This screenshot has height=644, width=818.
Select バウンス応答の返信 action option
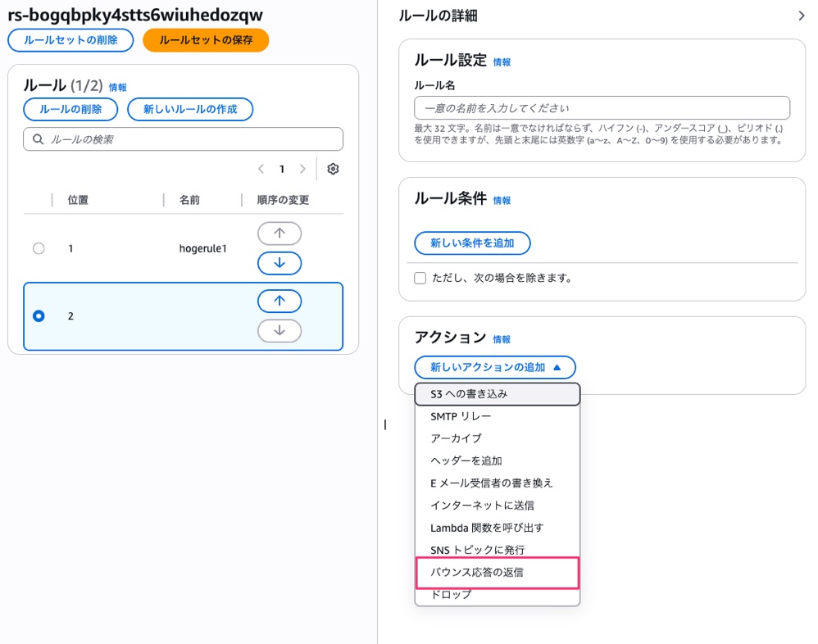[497, 573]
